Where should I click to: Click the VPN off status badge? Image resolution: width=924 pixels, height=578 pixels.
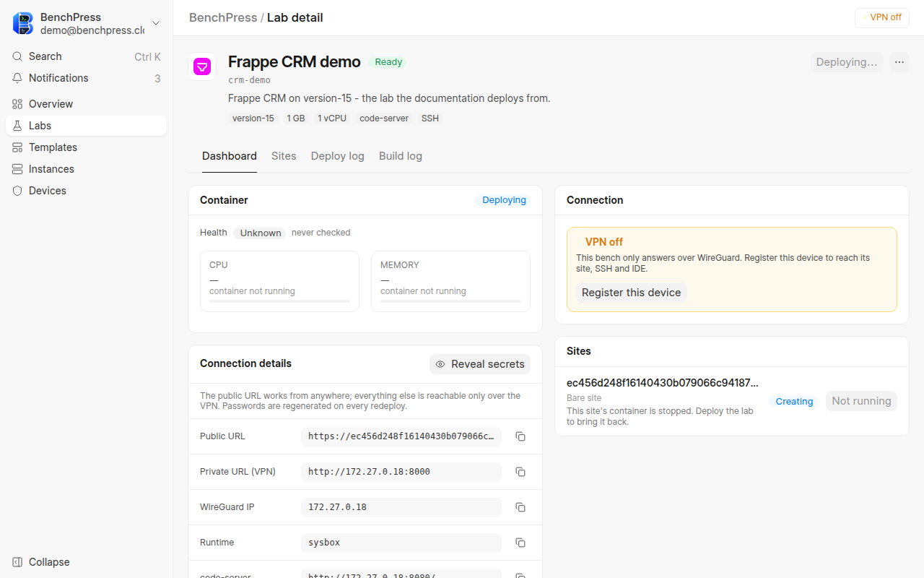[881, 17]
